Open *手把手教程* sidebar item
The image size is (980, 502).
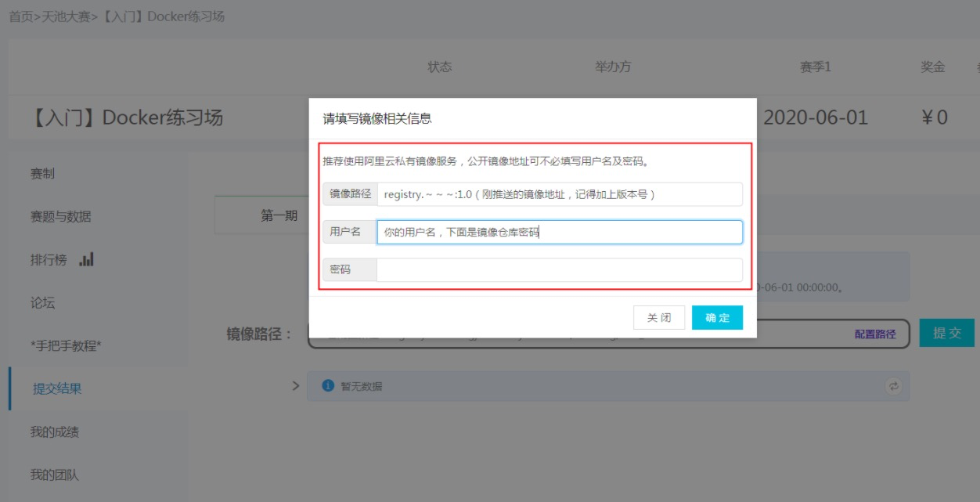[x=66, y=345]
